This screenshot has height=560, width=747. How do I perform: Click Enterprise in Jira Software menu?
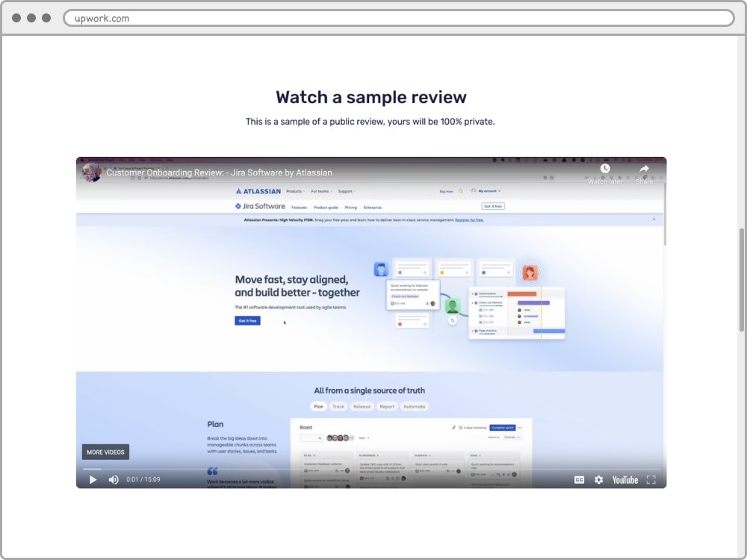pyautogui.click(x=373, y=208)
